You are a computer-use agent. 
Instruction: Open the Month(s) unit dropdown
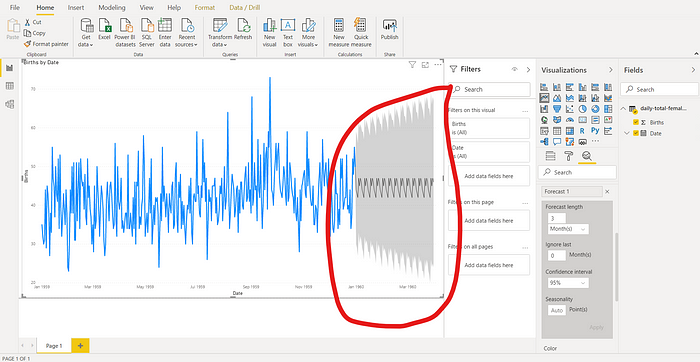pos(568,229)
